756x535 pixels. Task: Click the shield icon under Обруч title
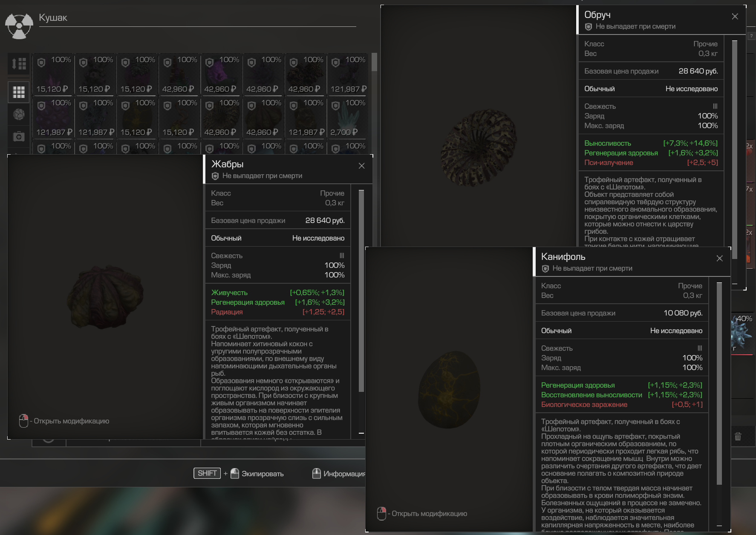click(x=589, y=26)
